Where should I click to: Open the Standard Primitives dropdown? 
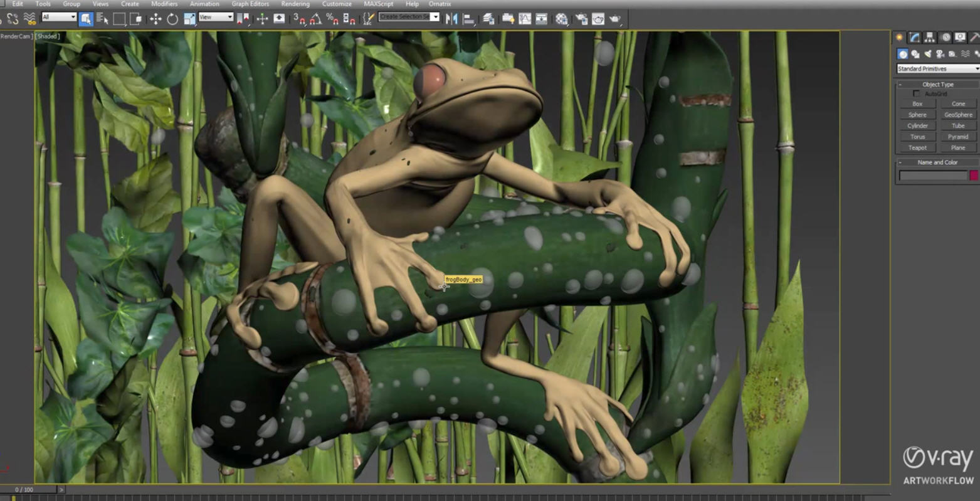coord(938,68)
